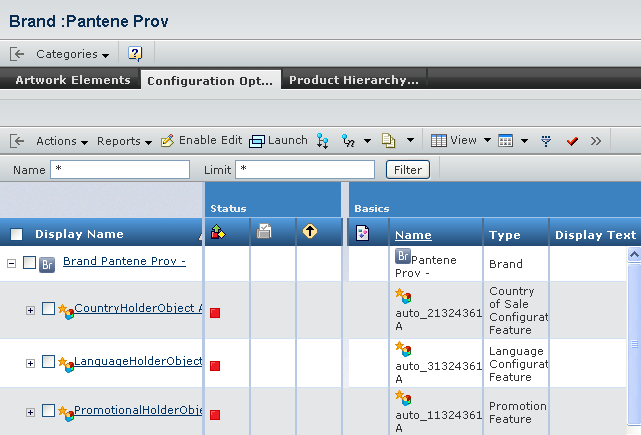The image size is (641, 435).
Task: Click the printer status column header icon
Action: click(264, 231)
